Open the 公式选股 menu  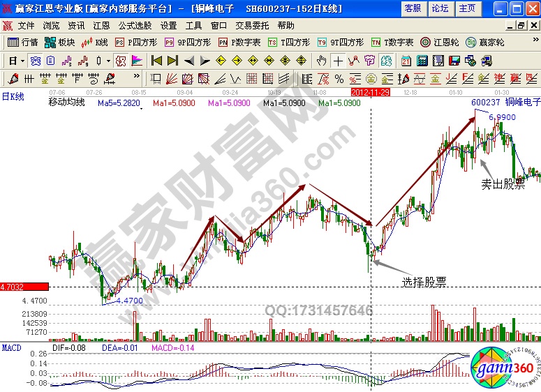[x=133, y=25]
